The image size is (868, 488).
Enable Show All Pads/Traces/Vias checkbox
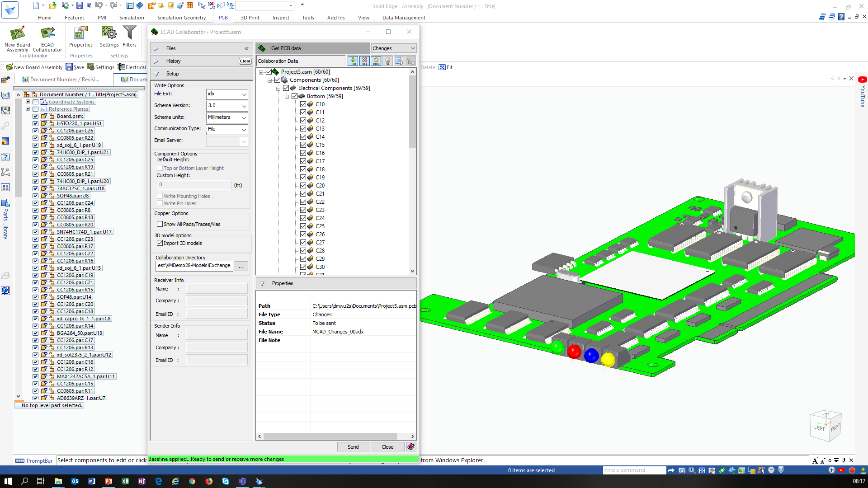pos(159,224)
